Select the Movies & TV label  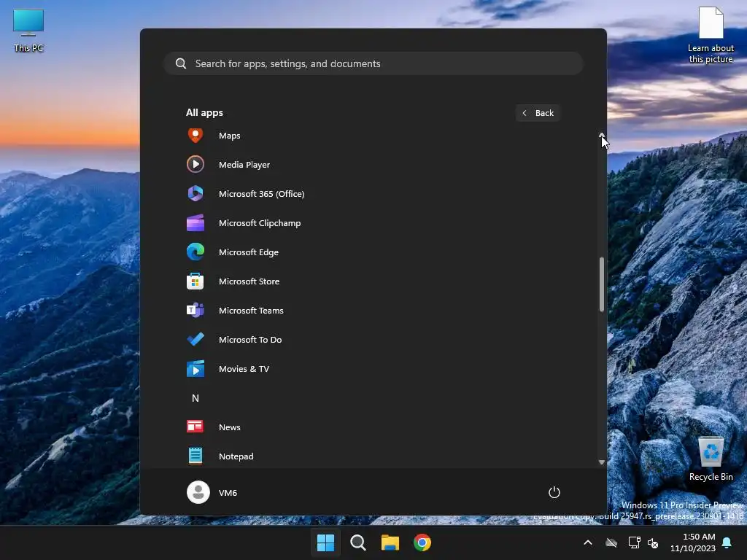point(244,368)
